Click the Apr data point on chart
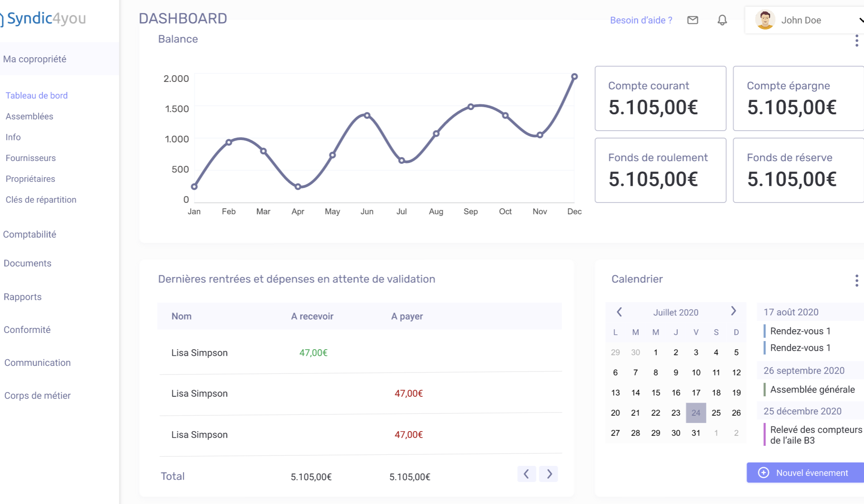 pos(298,187)
